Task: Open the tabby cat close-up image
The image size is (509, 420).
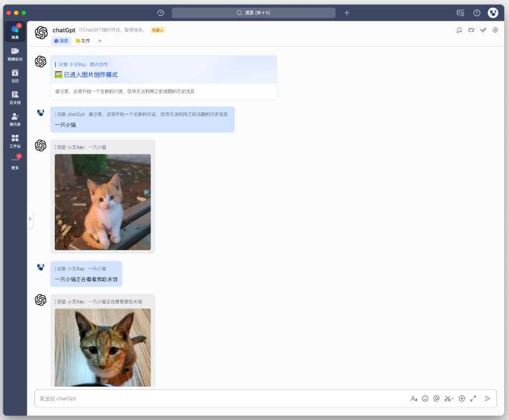Action: click(x=102, y=348)
